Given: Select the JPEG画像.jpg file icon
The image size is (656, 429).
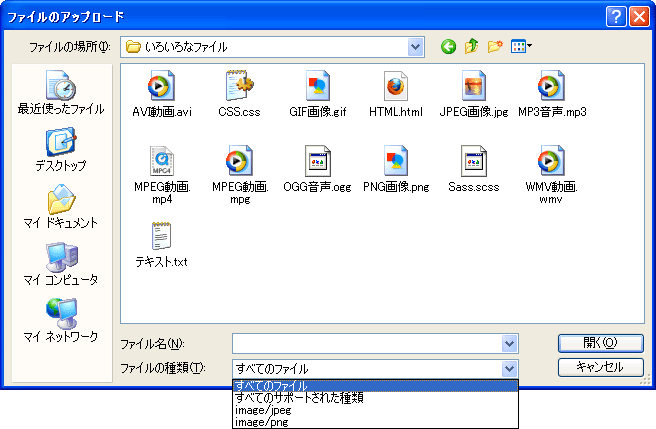Looking at the screenshot, I should (473, 86).
